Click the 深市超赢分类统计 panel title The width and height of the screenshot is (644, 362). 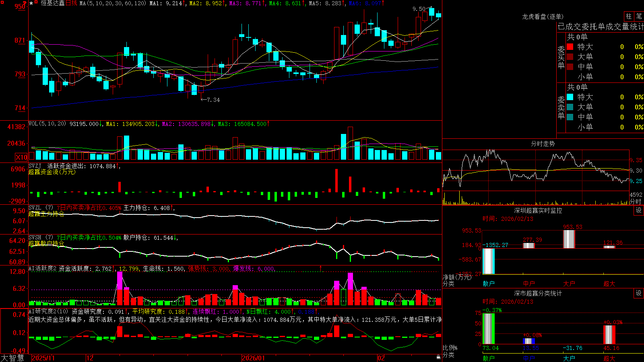coord(538,293)
